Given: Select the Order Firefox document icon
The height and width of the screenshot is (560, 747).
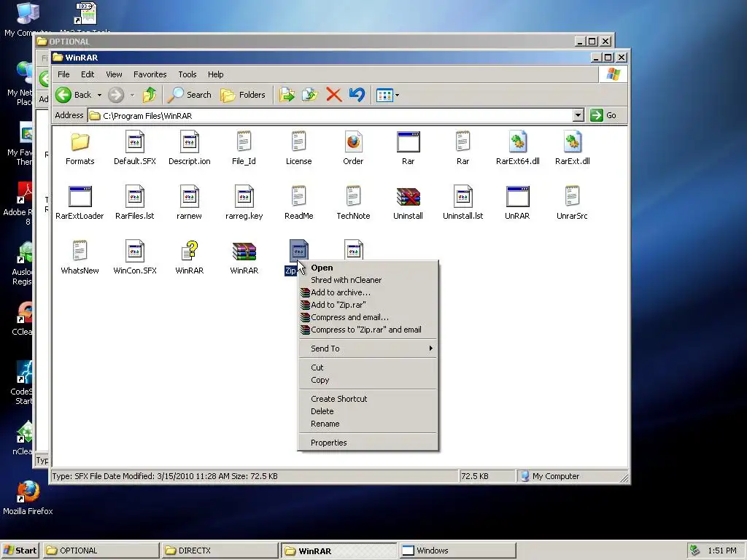Looking at the screenshot, I should click(x=353, y=142).
